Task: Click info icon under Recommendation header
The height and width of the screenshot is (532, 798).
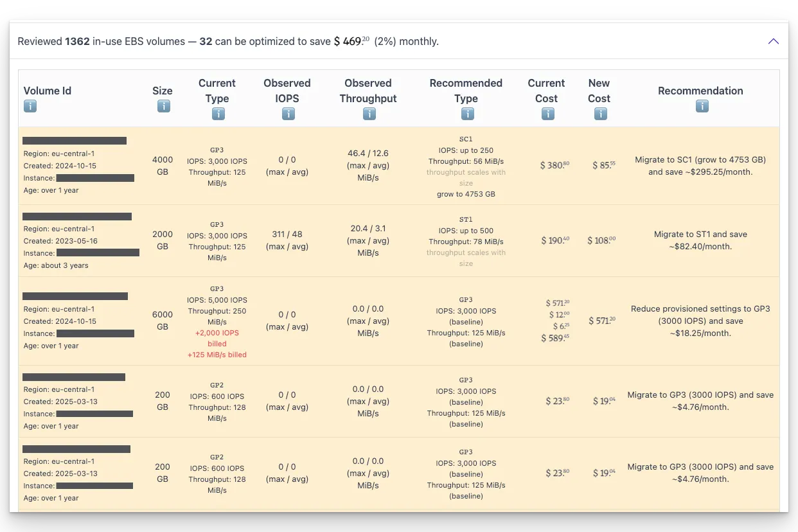Action: [702, 106]
